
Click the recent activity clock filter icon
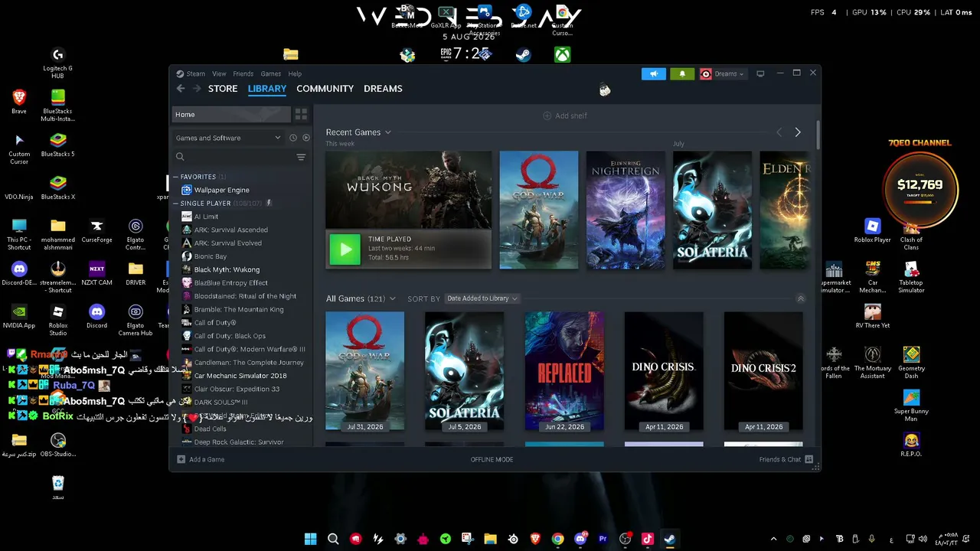pyautogui.click(x=292, y=138)
